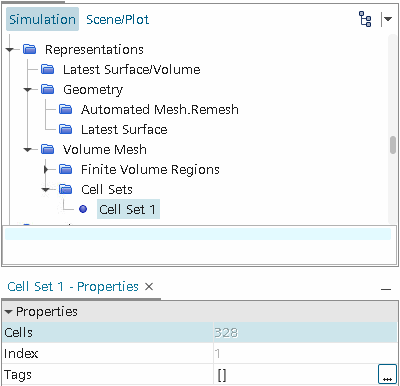400x386 pixels.
Task: Switch to the Scene/Plot tab
Action: tap(117, 20)
